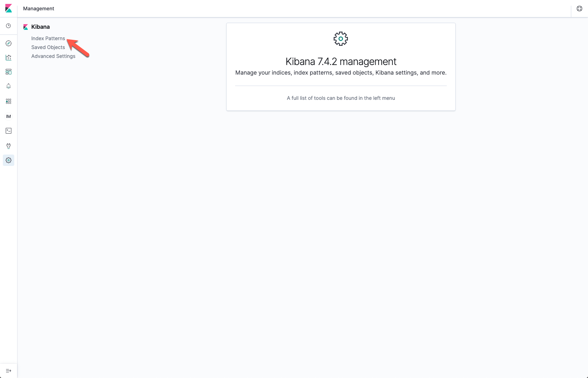The width and height of the screenshot is (588, 378).
Task: Open the console terminal icon in the sidebar
Action: click(9, 131)
